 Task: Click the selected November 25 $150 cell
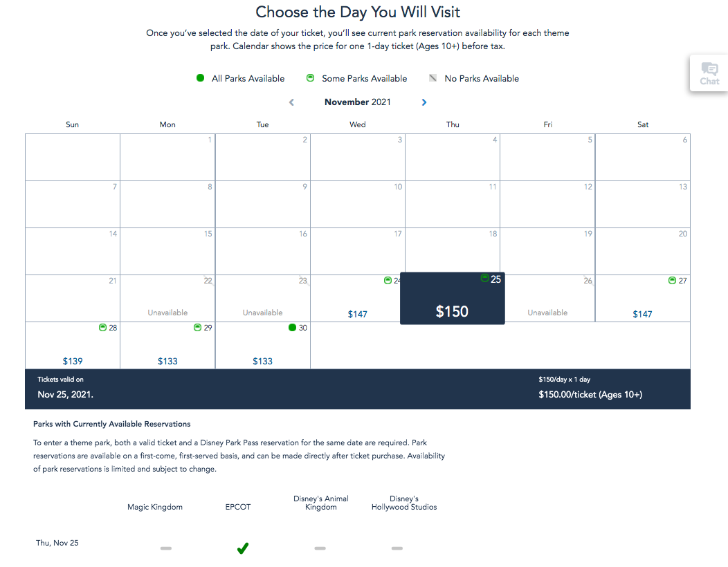[452, 299]
